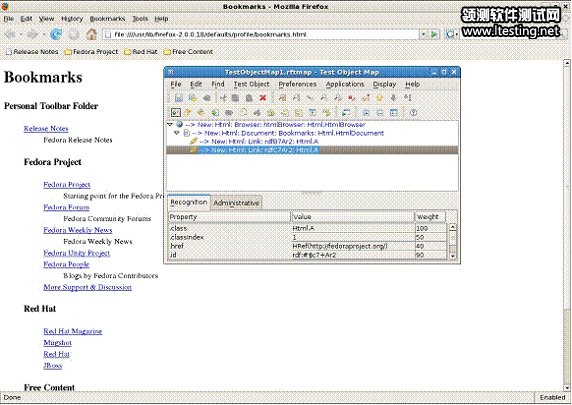This screenshot has width=572, height=405.
Task: Click the Save icon in Object Map toolbar
Action: point(179,98)
